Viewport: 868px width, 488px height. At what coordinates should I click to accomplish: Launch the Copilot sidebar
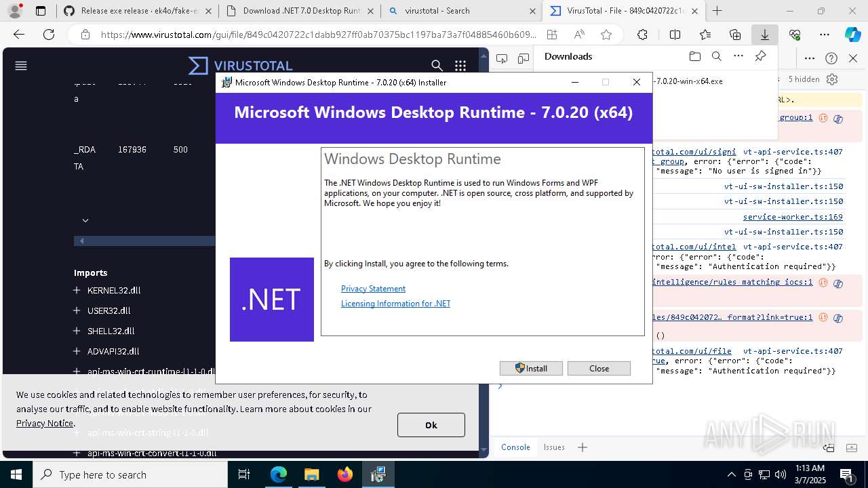[x=852, y=35]
